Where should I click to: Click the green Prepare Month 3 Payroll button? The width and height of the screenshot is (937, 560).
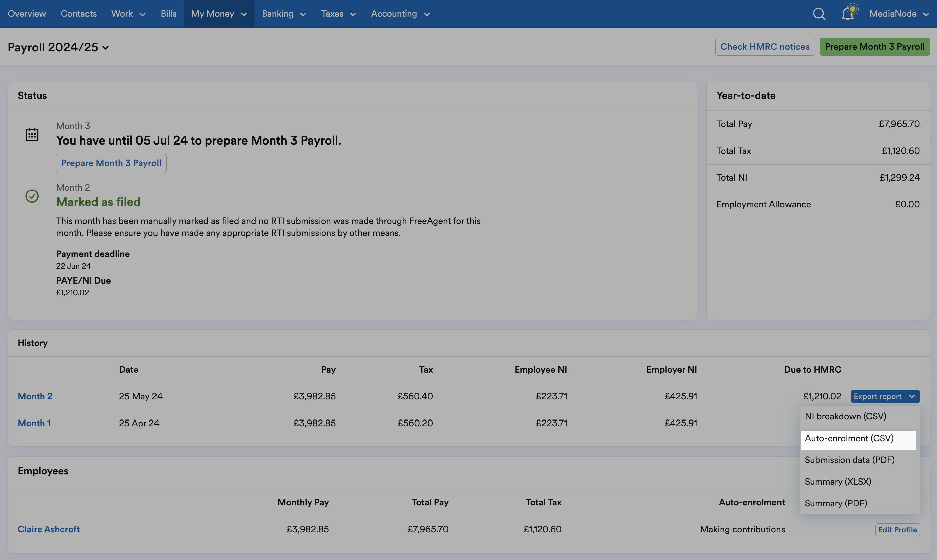coord(874,47)
